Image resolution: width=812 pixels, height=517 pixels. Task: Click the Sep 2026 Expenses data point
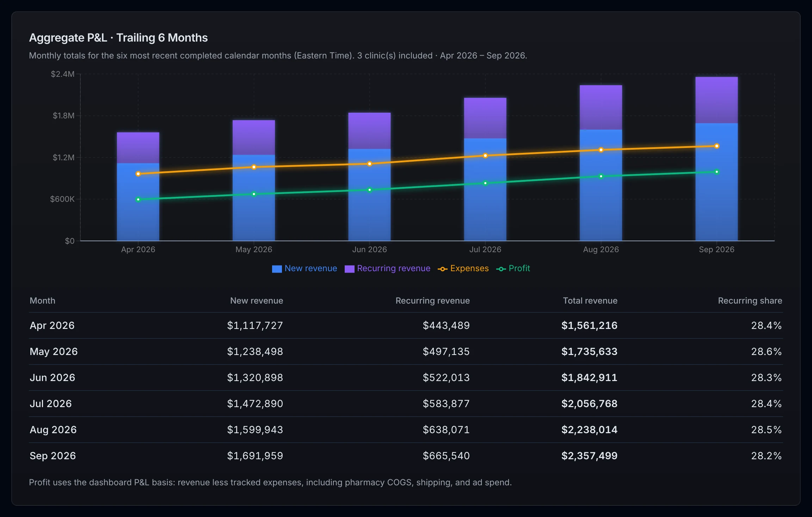point(716,146)
